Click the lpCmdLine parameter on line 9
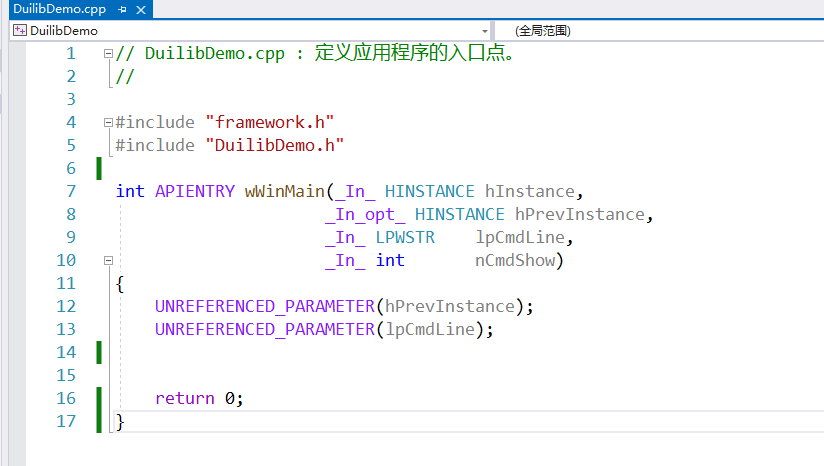The image size is (824, 466). (520, 237)
